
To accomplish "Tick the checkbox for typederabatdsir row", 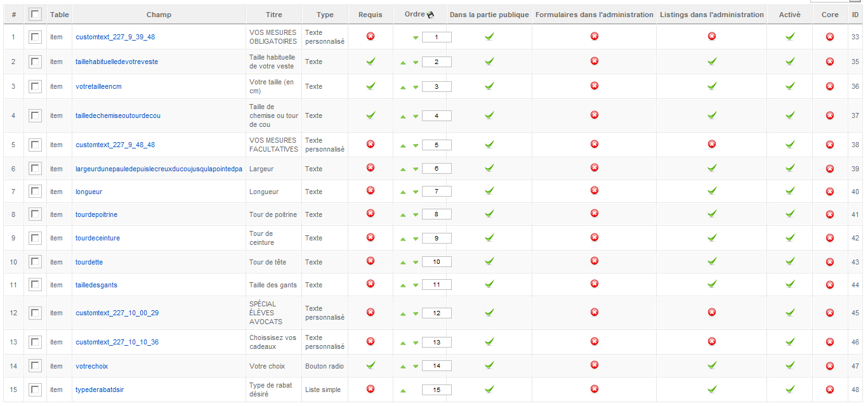I will tap(36, 390).
